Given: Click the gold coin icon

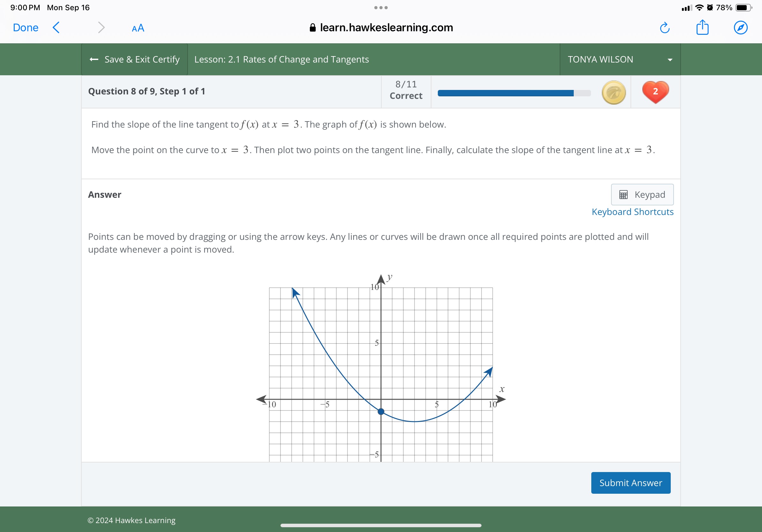Looking at the screenshot, I should (614, 92).
